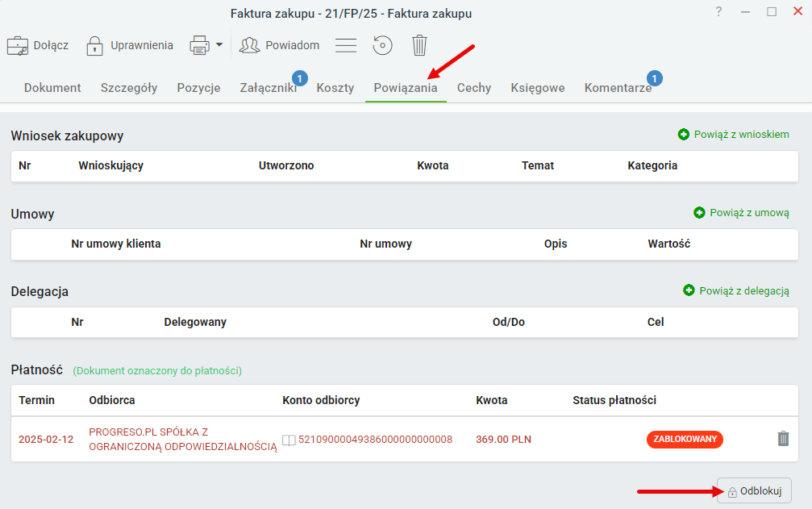Image resolution: width=812 pixels, height=509 pixels.
Task: Click the toolbar trash delete icon
Action: 419,45
